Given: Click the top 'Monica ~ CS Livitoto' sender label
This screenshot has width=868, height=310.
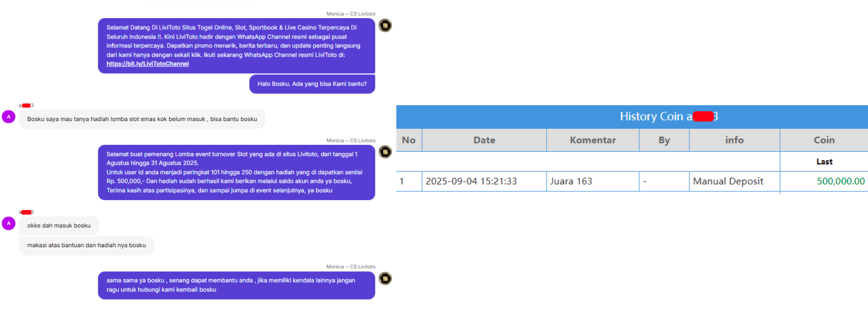Looking at the screenshot, I should point(351,14).
